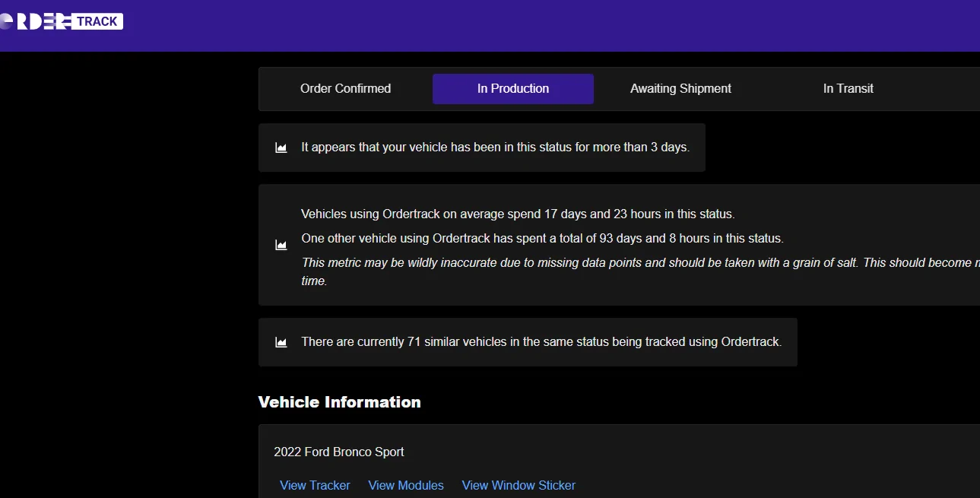Click the '93 days and 8 hours' line

click(542, 238)
